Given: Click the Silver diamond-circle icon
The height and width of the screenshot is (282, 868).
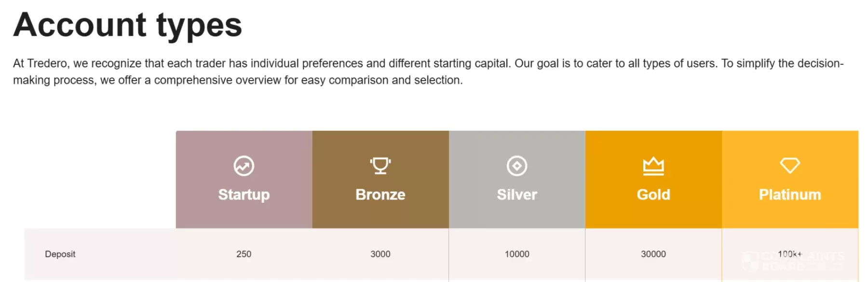Looking at the screenshot, I should click(517, 166).
